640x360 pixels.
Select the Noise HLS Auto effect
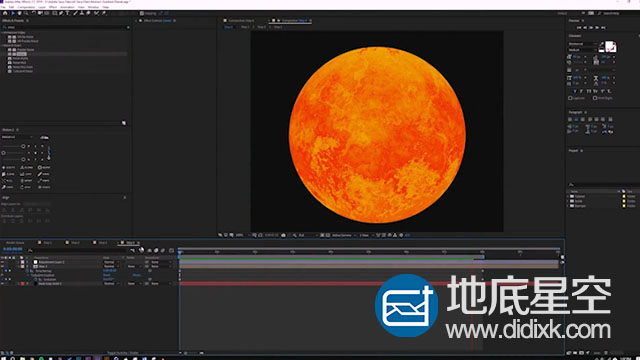coord(22,67)
